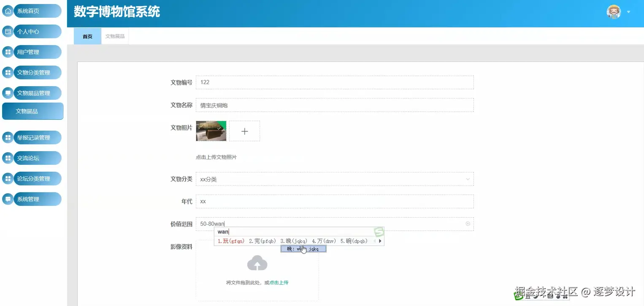Switch to the 文物展品 tab
The image size is (644, 306).
click(x=115, y=36)
